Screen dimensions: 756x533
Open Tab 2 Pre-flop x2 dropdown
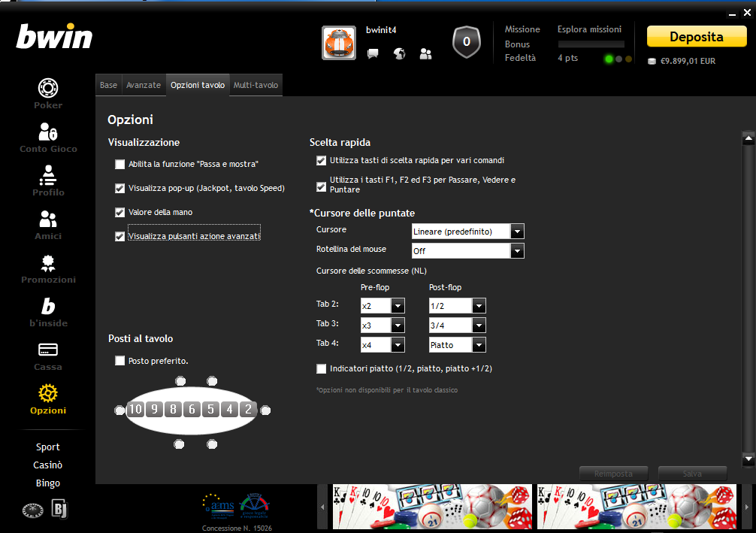[383, 306]
